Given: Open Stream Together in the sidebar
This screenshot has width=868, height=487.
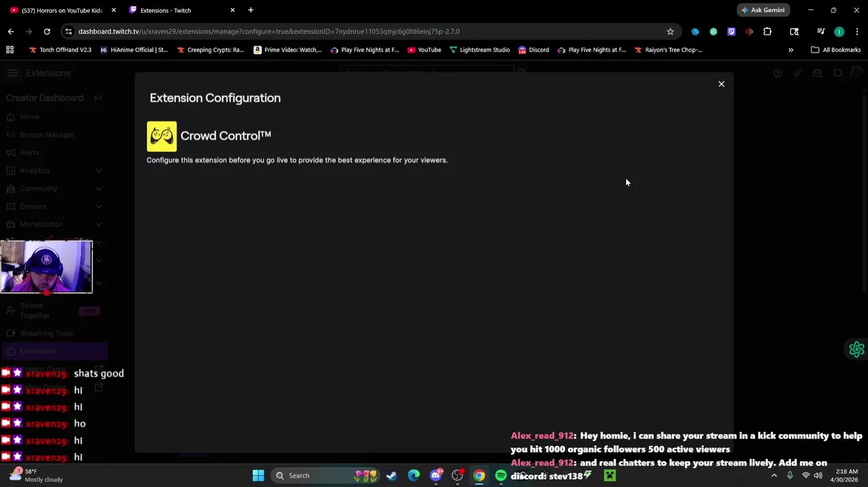Looking at the screenshot, I should (x=54, y=310).
